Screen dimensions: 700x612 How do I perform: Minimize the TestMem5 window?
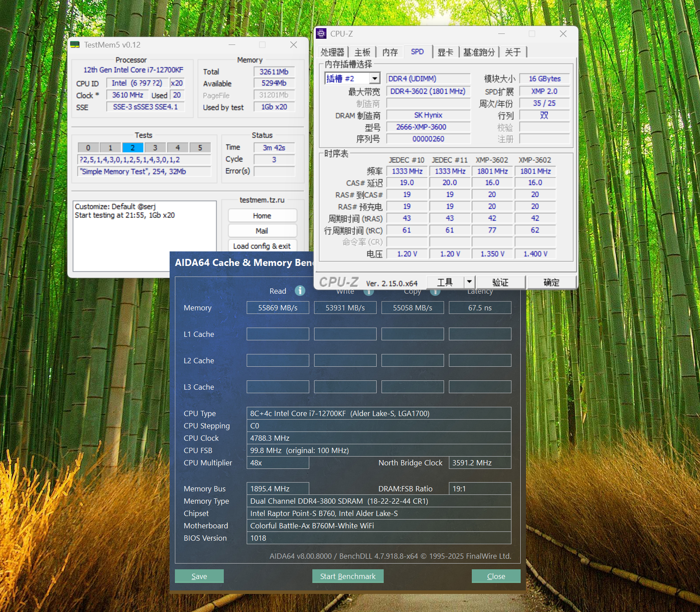click(x=232, y=45)
